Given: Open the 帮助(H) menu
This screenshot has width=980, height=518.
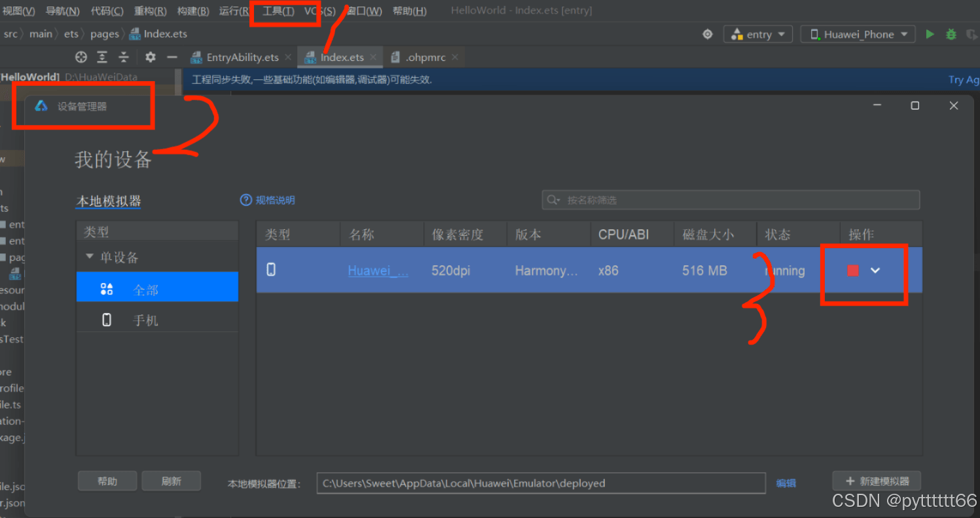Looking at the screenshot, I should [x=410, y=11].
